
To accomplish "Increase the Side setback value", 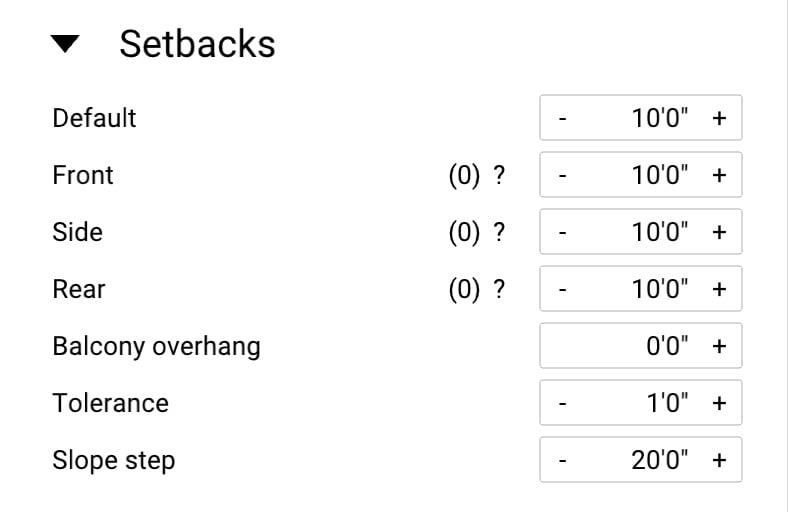I will [718, 232].
